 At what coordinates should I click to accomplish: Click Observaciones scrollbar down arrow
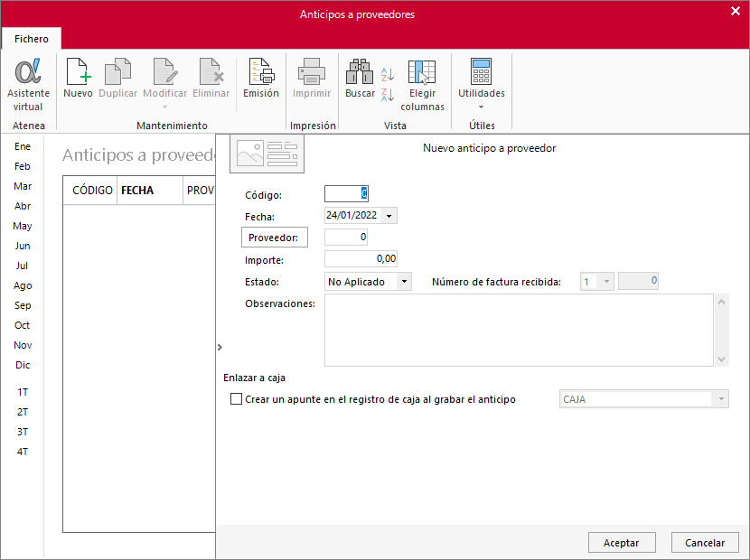coord(721,359)
